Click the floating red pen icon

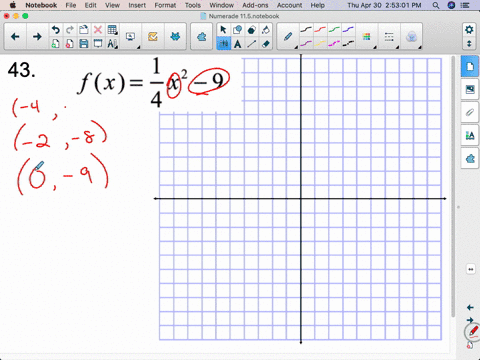(473, 331)
